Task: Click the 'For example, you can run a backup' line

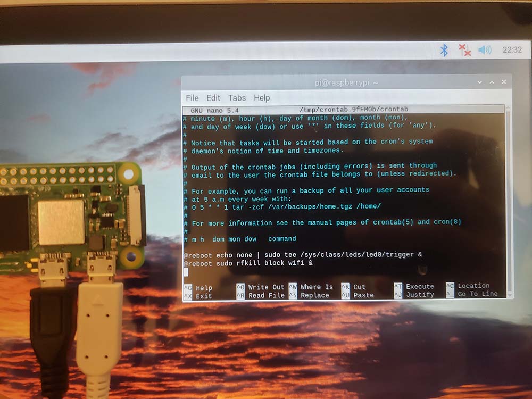Action: pyautogui.click(x=306, y=190)
